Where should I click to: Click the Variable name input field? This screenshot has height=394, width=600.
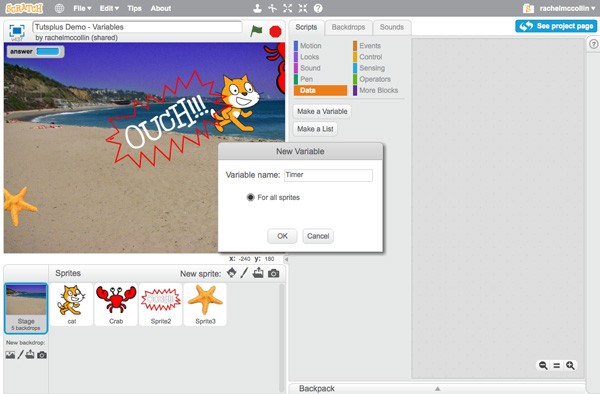[328, 175]
